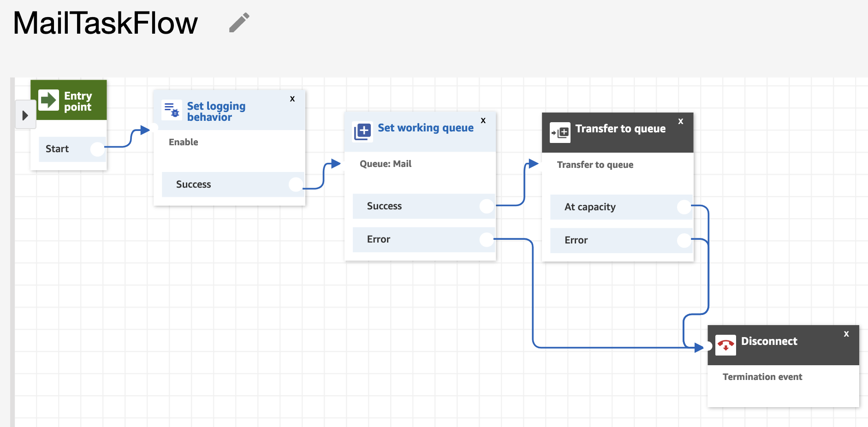Click Transfer to queue Error output connector

click(x=684, y=240)
